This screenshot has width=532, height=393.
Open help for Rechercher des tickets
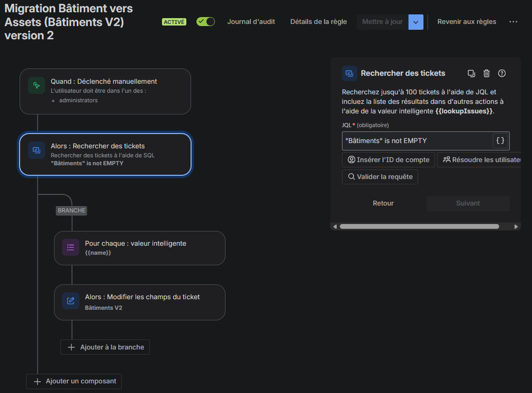tap(502, 73)
